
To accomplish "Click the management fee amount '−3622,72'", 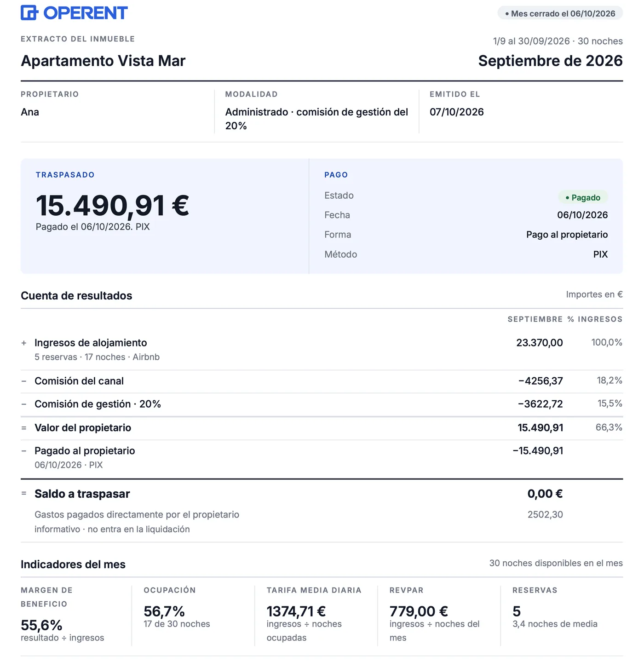I will [x=540, y=404].
